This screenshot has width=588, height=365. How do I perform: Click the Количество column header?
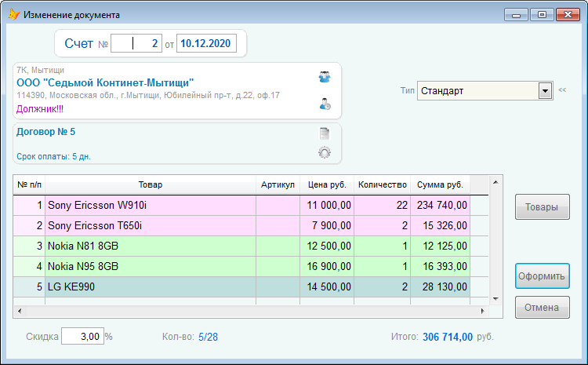[382, 184]
